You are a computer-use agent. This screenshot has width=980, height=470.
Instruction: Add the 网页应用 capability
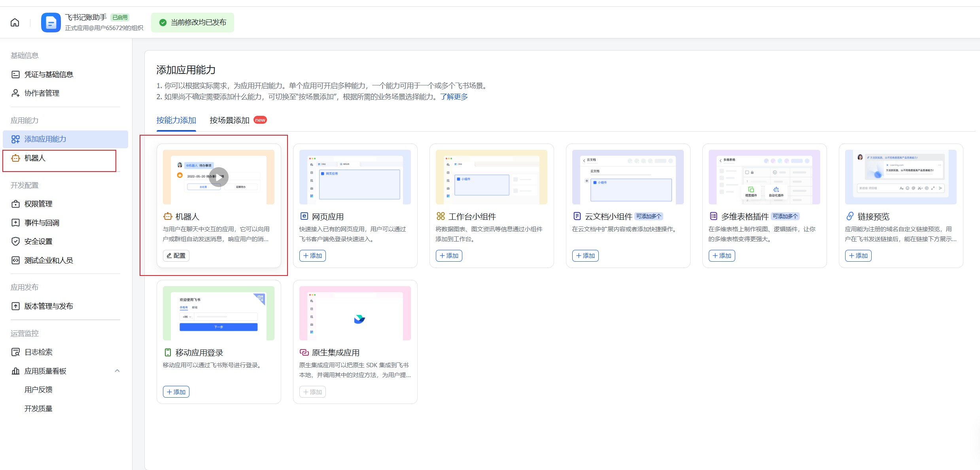click(x=312, y=256)
